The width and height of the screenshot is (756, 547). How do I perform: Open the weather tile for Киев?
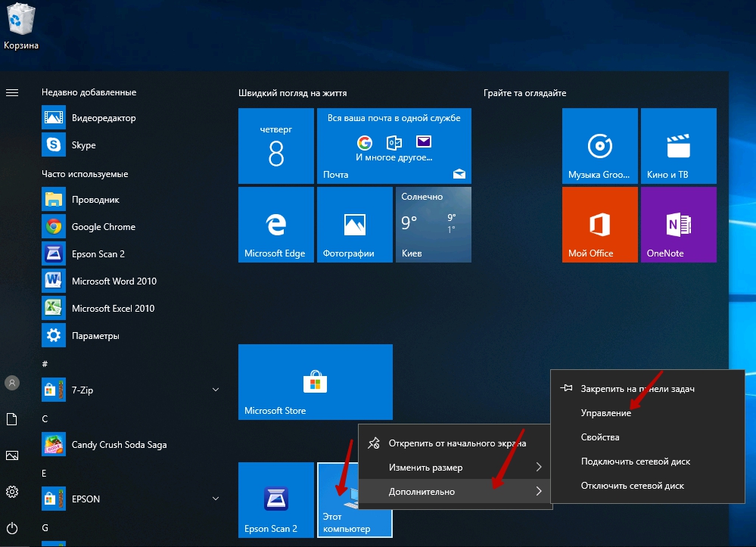pyautogui.click(x=433, y=225)
